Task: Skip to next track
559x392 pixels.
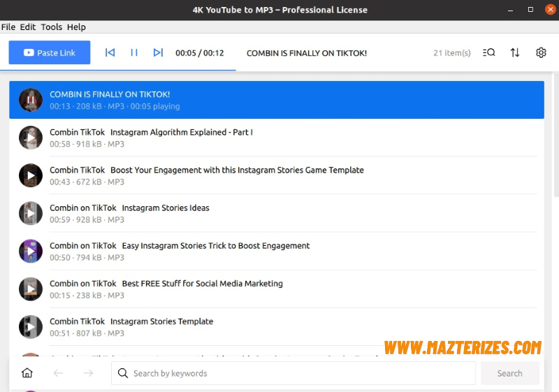Action: 158,52
